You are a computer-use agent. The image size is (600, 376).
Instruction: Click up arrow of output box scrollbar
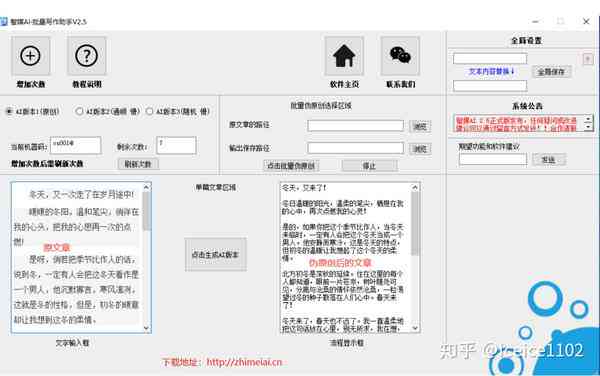tap(415, 187)
